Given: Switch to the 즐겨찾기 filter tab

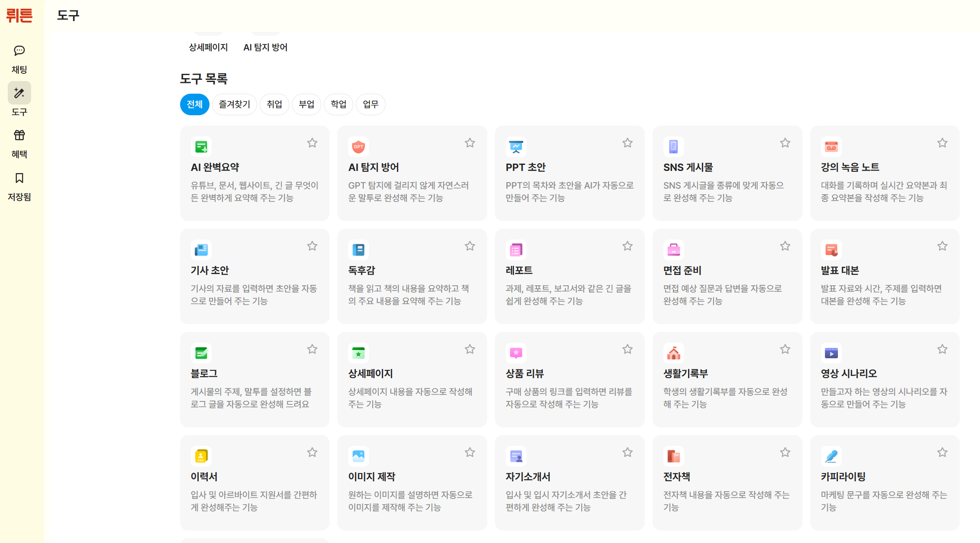Looking at the screenshot, I should pos(234,104).
